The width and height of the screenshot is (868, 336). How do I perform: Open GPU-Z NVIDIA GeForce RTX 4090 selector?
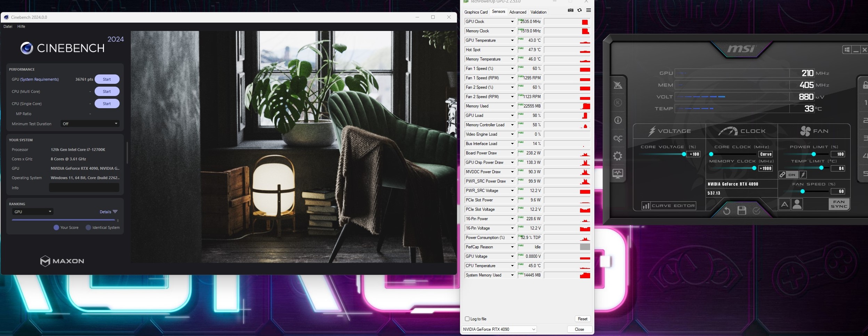tap(499, 329)
